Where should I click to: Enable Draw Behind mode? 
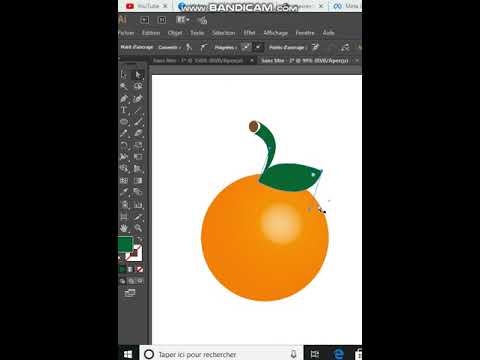click(131, 281)
